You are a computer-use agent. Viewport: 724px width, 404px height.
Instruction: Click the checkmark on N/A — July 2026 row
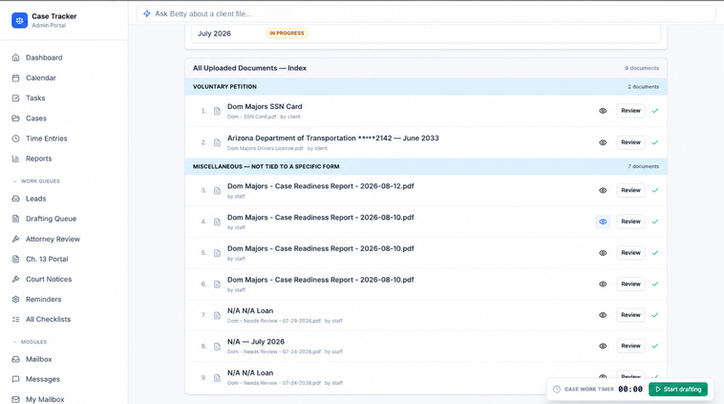[655, 346]
